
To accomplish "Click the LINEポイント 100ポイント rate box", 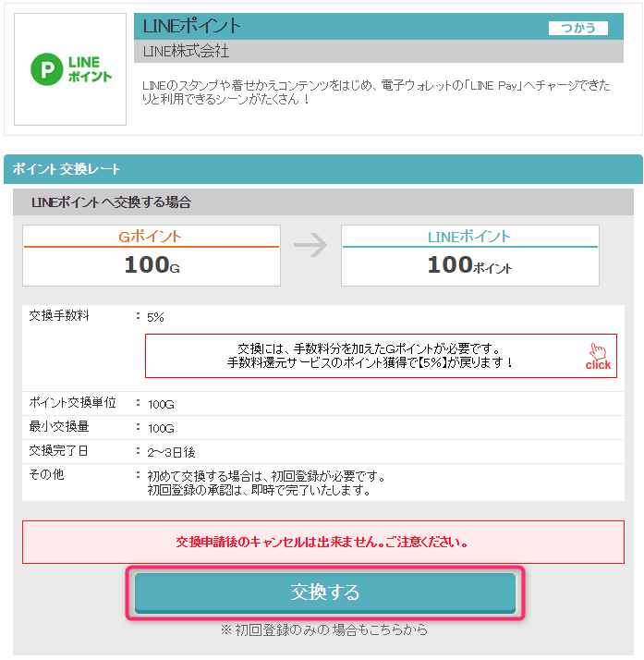I will pos(470,255).
